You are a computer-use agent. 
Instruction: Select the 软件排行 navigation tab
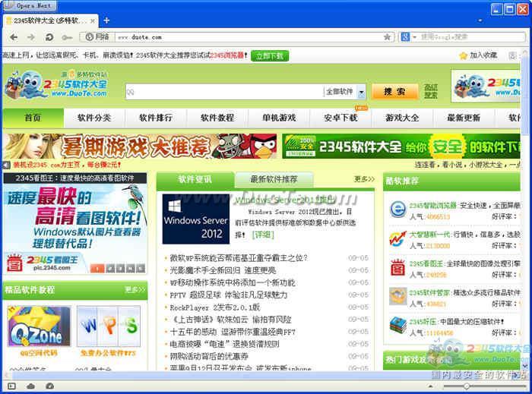[x=156, y=118]
